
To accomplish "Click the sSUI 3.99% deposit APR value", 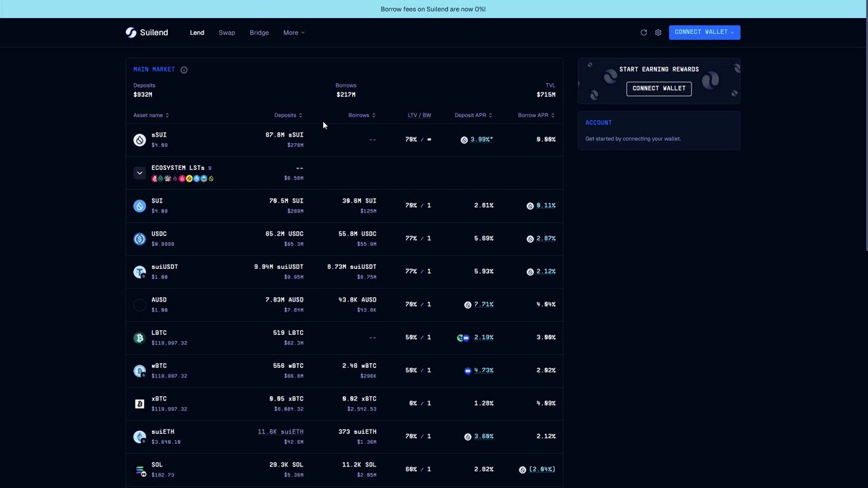I will [482, 140].
